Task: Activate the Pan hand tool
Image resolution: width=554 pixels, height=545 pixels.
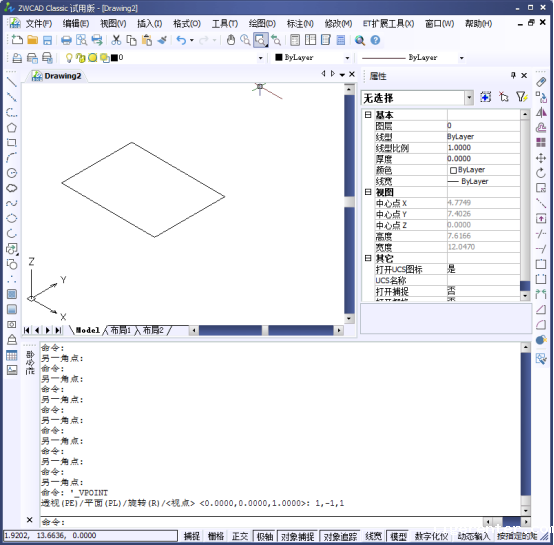Action: pos(231,40)
